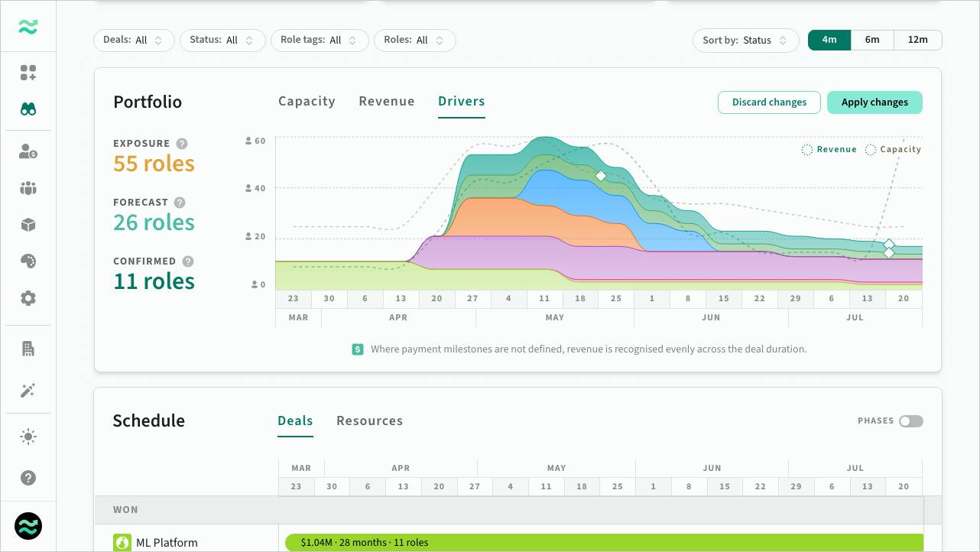Switch to the Capacity tab
This screenshot has height=552, width=980.
(x=307, y=102)
